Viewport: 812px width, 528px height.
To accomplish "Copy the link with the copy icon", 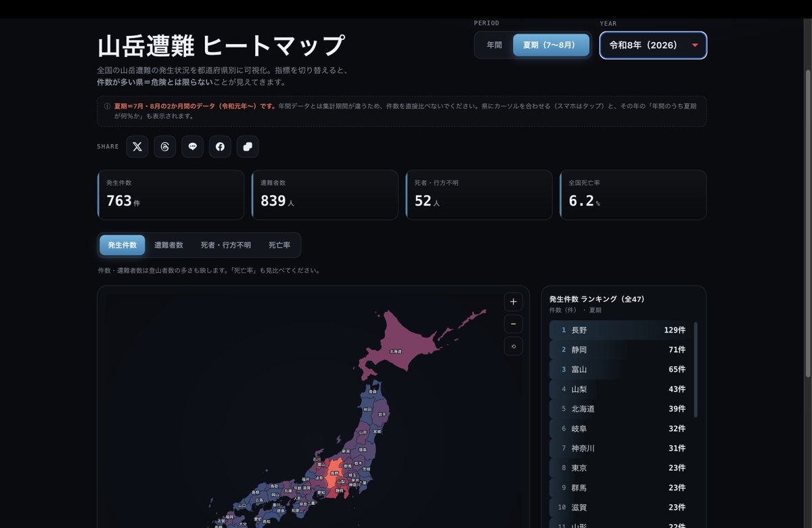I will click(x=248, y=146).
